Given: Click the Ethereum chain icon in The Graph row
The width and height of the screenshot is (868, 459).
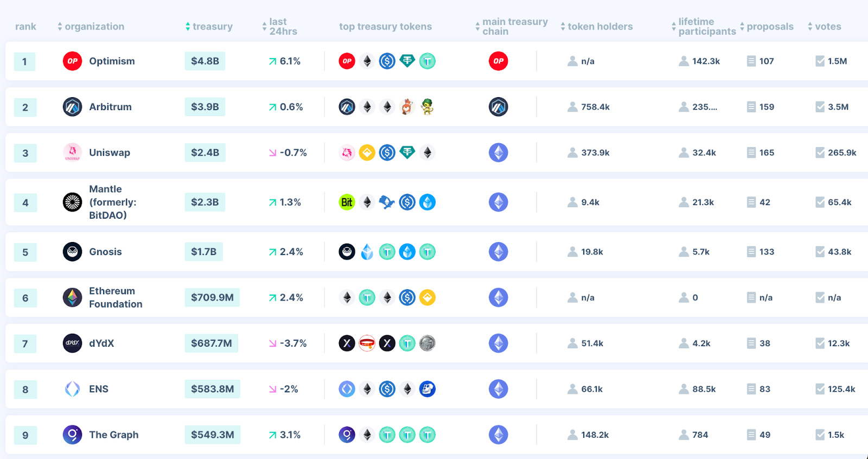Looking at the screenshot, I should tap(498, 435).
